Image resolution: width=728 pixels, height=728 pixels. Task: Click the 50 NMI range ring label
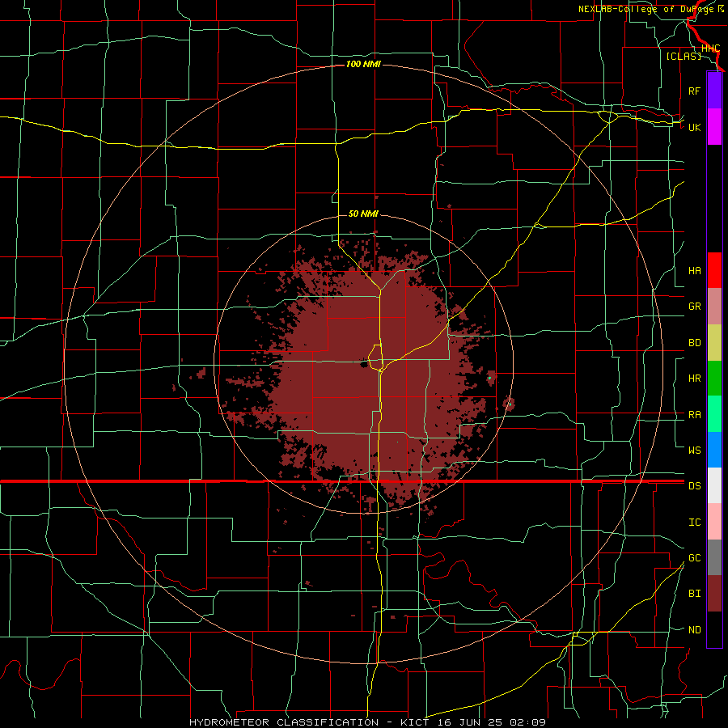363,214
